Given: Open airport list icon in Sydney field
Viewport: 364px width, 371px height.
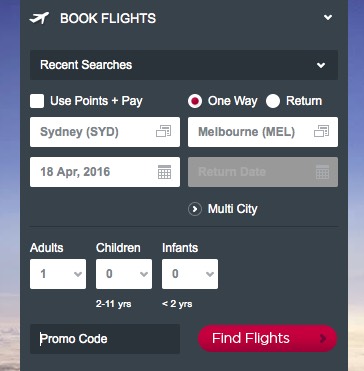Looking at the screenshot, I should pos(163,131).
